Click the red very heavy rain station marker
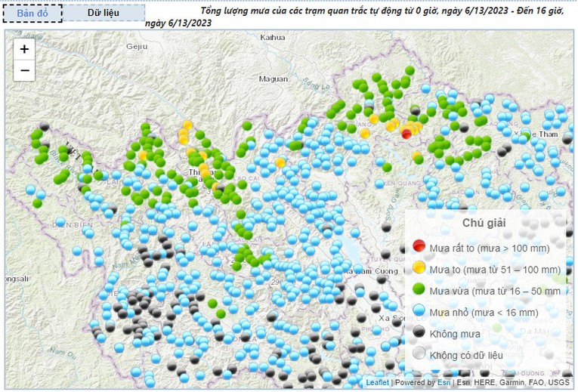 click(x=406, y=134)
